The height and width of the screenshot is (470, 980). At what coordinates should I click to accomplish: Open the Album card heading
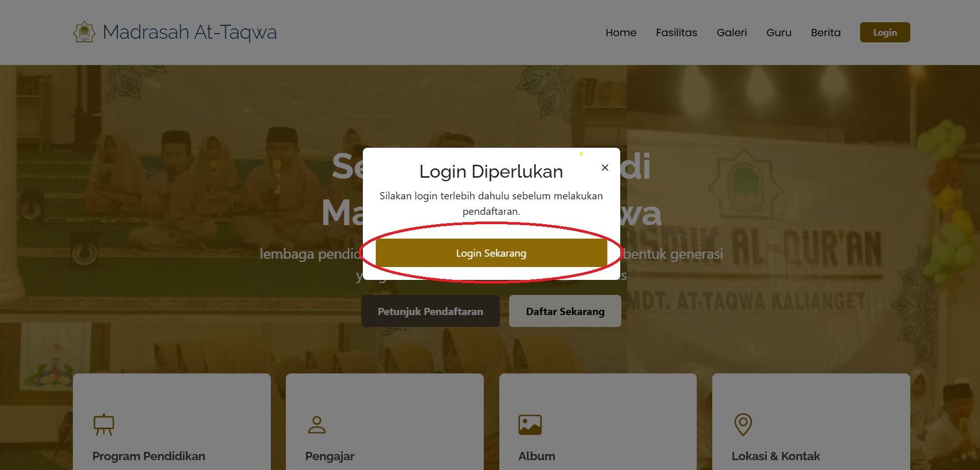(537, 456)
